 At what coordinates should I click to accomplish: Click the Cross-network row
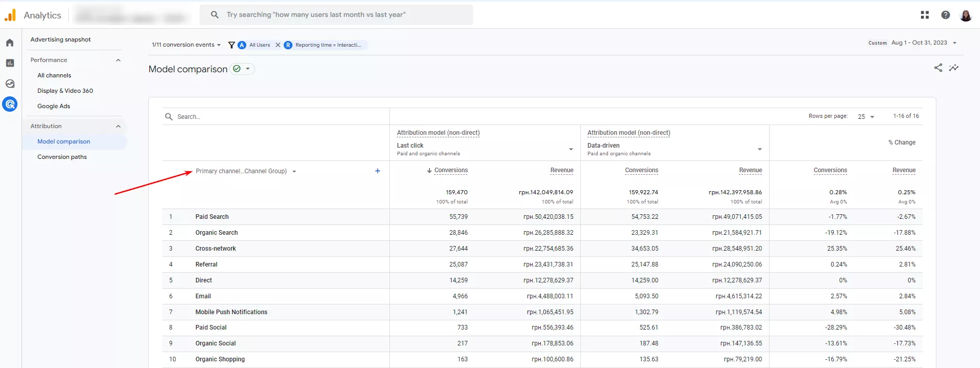point(542,249)
